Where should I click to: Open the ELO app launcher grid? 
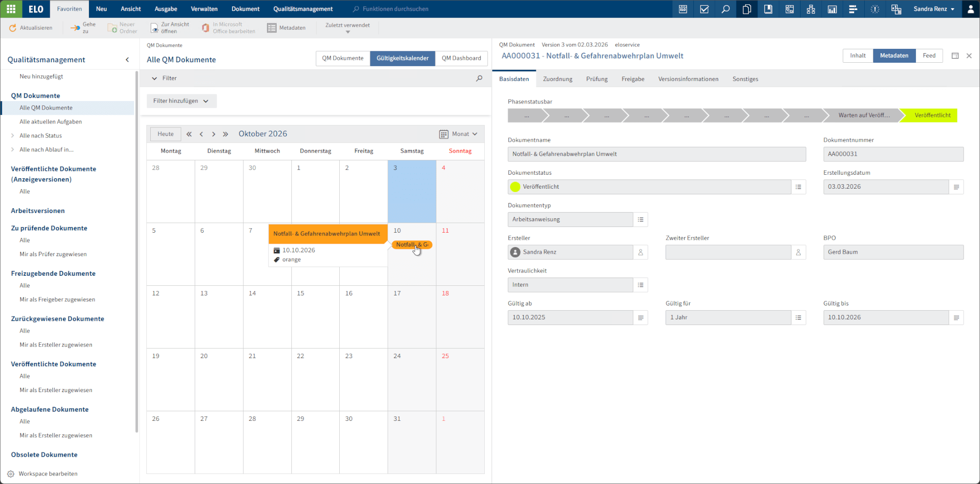tap(11, 9)
